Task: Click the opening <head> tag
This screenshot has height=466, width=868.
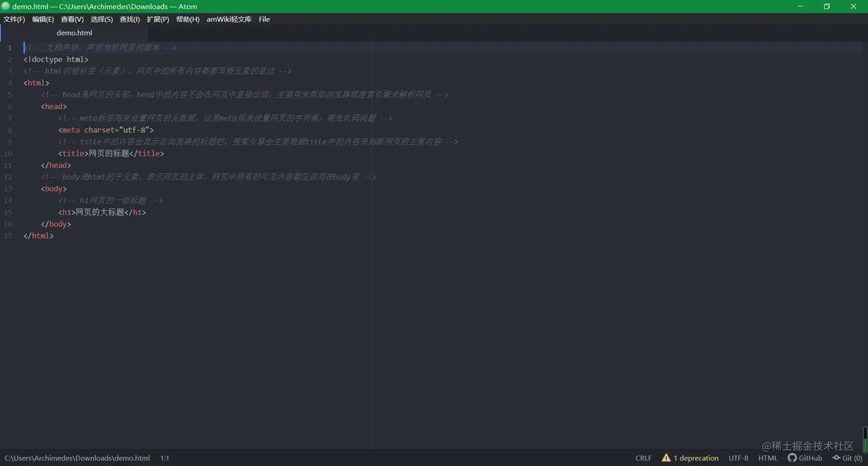Action: click(x=54, y=106)
